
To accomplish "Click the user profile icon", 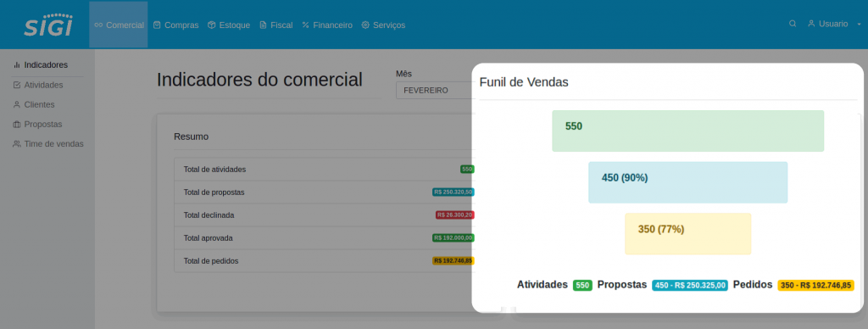I will coord(811,24).
